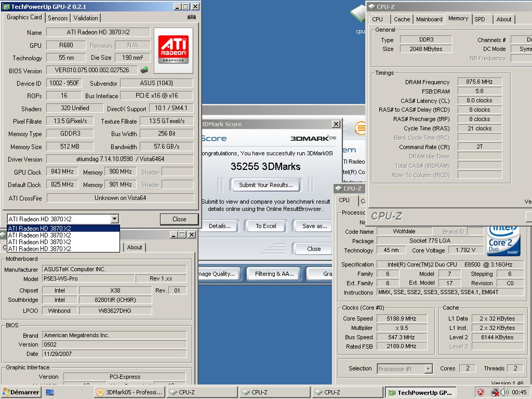Select the highlighted ATI Radeon HD 3870 X2 entry
The height and width of the screenshot is (399, 532).
(63, 229)
